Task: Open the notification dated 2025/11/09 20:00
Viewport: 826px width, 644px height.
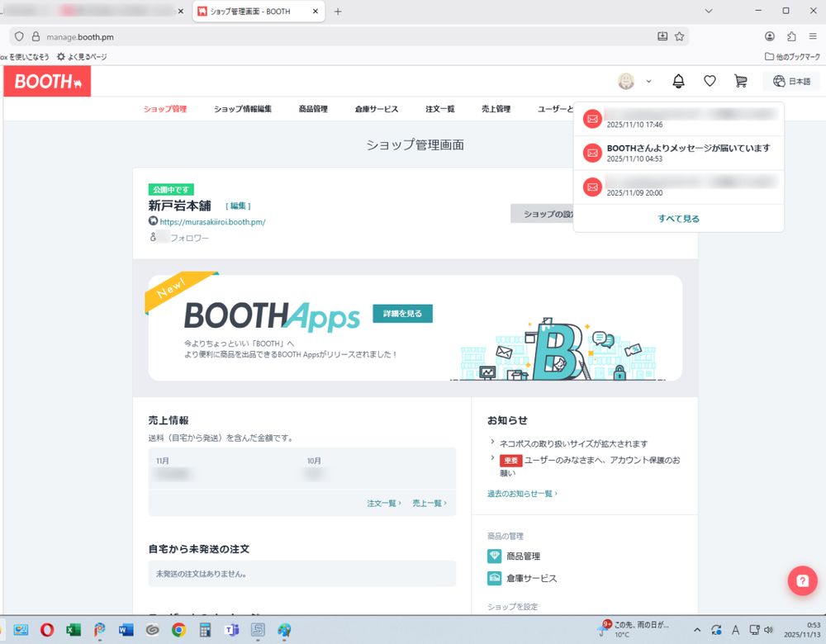Action: (x=678, y=187)
